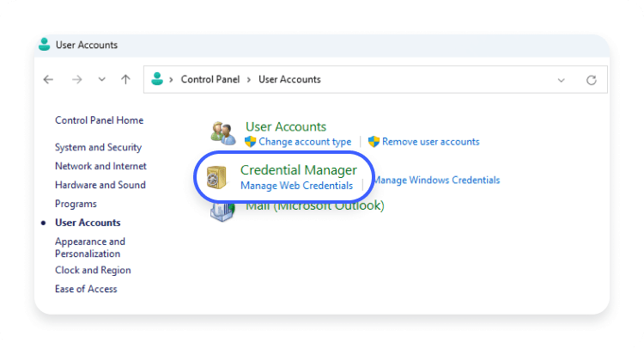Go up one level with the up arrow
This screenshot has width=644, height=349.
click(x=125, y=79)
